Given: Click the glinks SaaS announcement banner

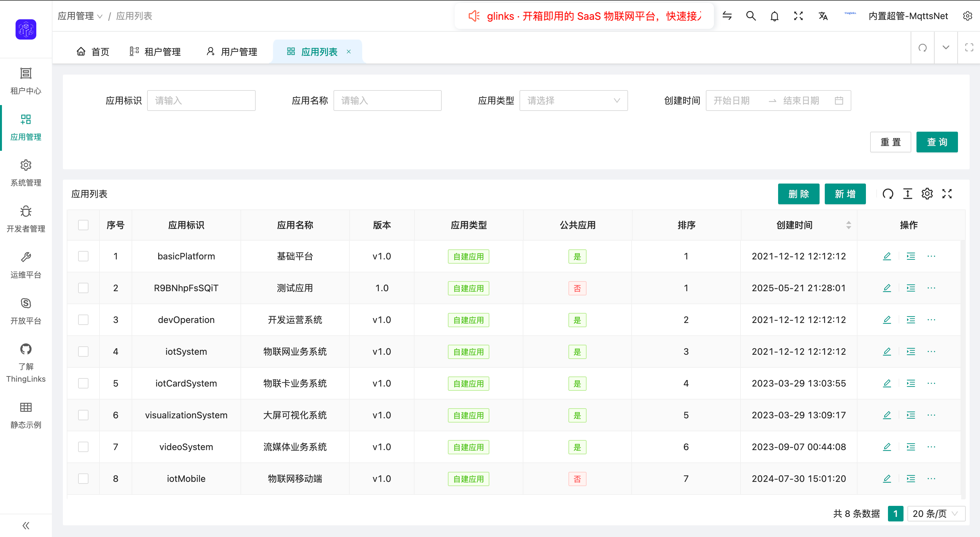Looking at the screenshot, I should [584, 16].
